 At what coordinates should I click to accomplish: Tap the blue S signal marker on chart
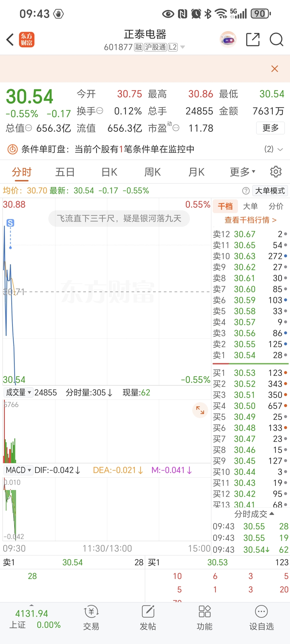(10, 223)
